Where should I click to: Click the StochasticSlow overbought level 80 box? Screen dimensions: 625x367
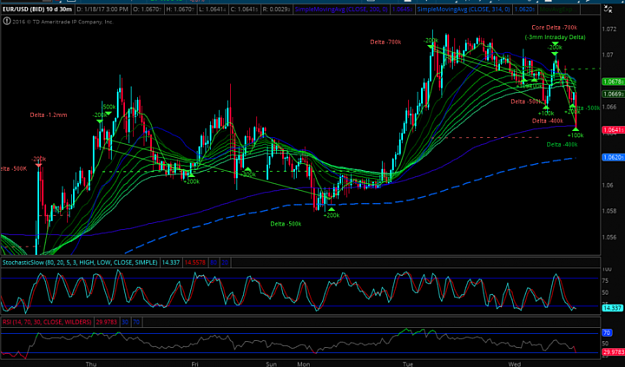pos(214,262)
